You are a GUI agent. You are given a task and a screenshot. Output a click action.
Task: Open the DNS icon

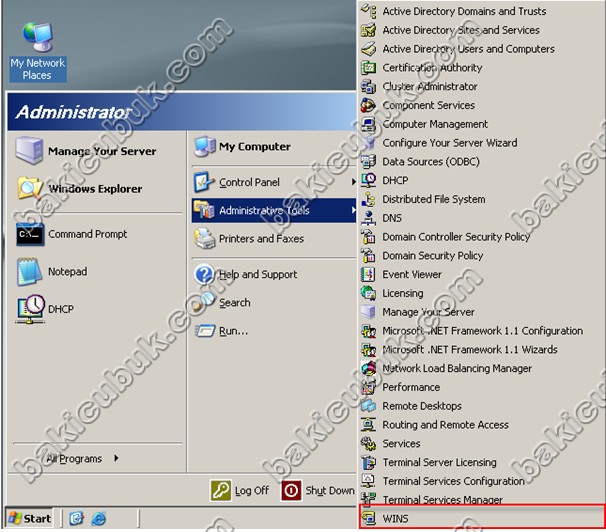(x=369, y=218)
